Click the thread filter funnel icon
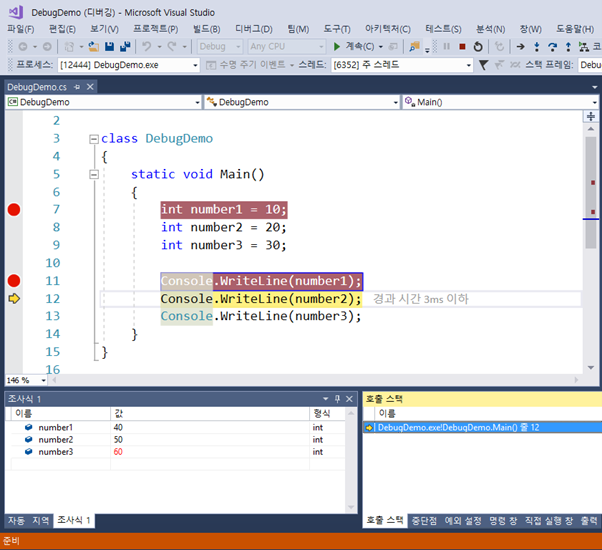 484,65
